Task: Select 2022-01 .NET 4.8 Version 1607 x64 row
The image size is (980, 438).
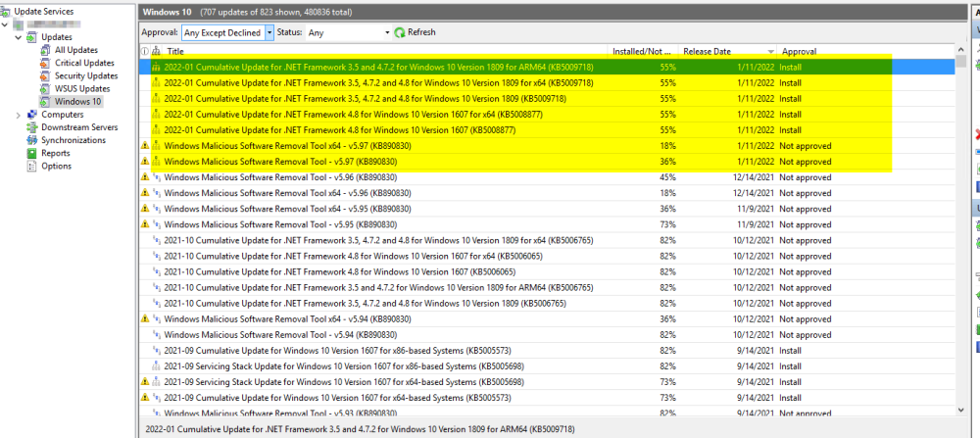Action: tap(547, 115)
